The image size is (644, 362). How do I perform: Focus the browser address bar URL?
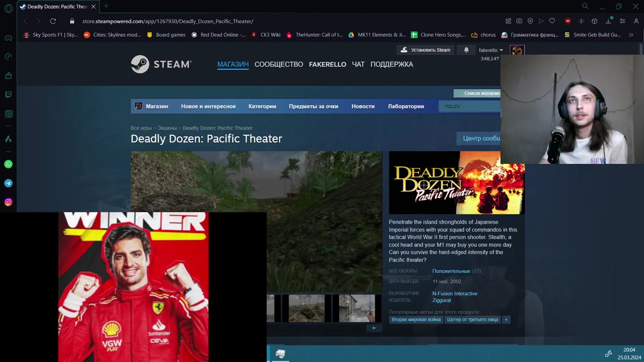click(168, 21)
